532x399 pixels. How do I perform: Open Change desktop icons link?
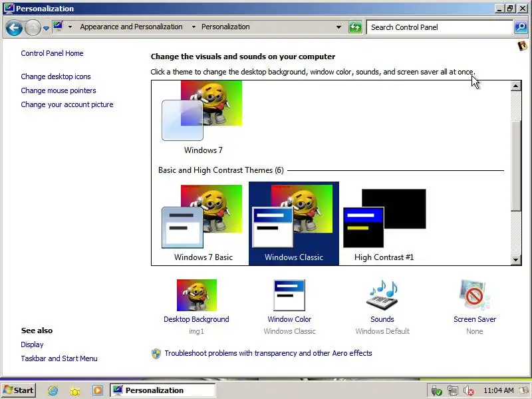pyautogui.click(x=56, y=76)
